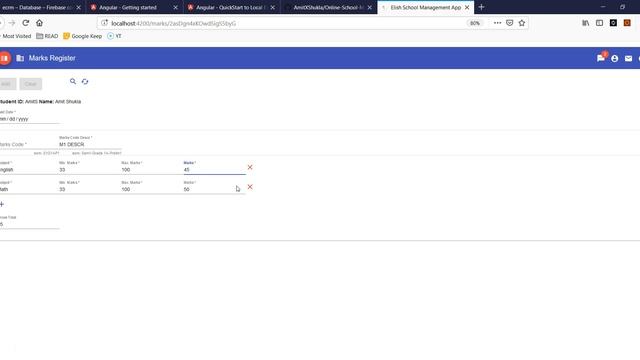Screen dimensions: 640x360
Task: Switch to AmitXShukla Online-School tab
Action: (x=329, y=7)
